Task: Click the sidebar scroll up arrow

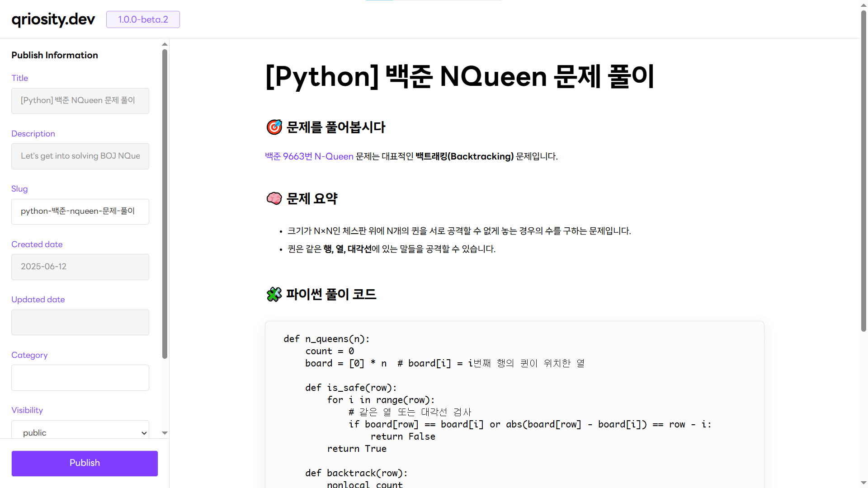Action: pos(165,44)
